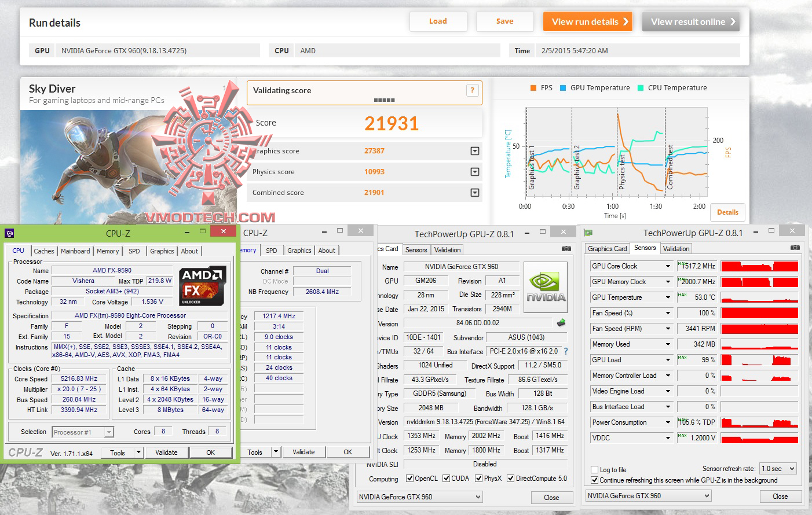The image size is (812, 515).
Task: Click the screenshot camera icon in GPU-Z Sensors window
Action: pyautogui.click(x=795, y=248)
